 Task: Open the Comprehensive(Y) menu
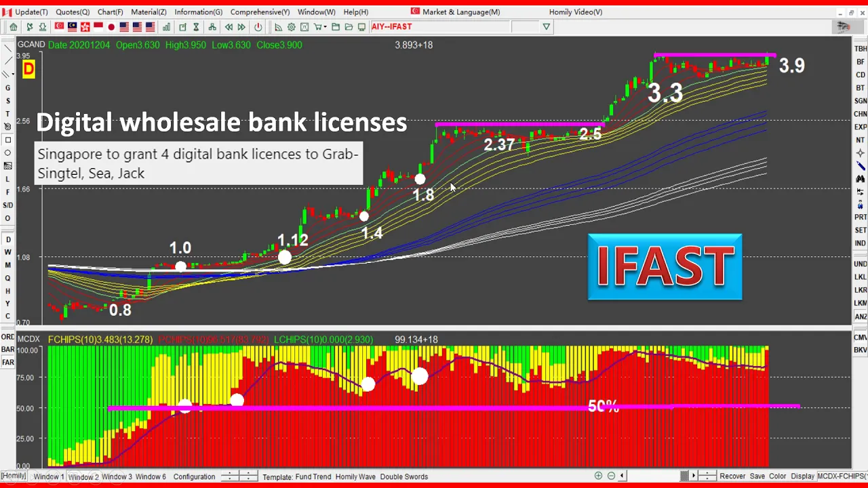point(260,12)
